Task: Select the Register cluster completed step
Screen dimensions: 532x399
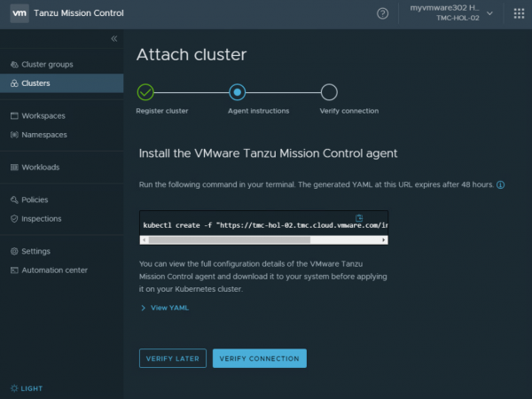Action: point(146,91)
